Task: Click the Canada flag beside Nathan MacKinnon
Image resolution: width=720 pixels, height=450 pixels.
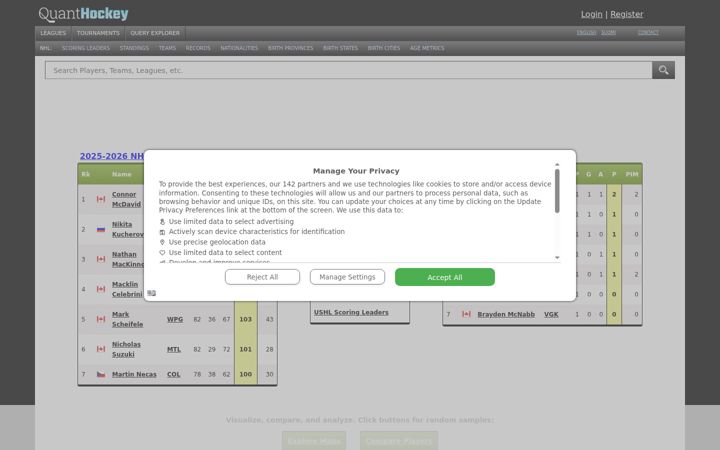Action: [x=101, y=259]
